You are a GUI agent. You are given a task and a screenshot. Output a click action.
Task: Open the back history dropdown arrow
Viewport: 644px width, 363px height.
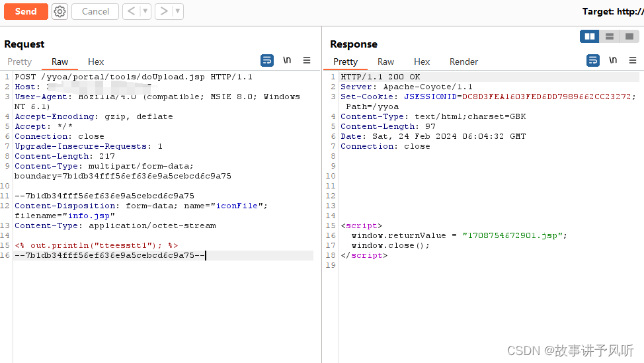tap(145, 11)
